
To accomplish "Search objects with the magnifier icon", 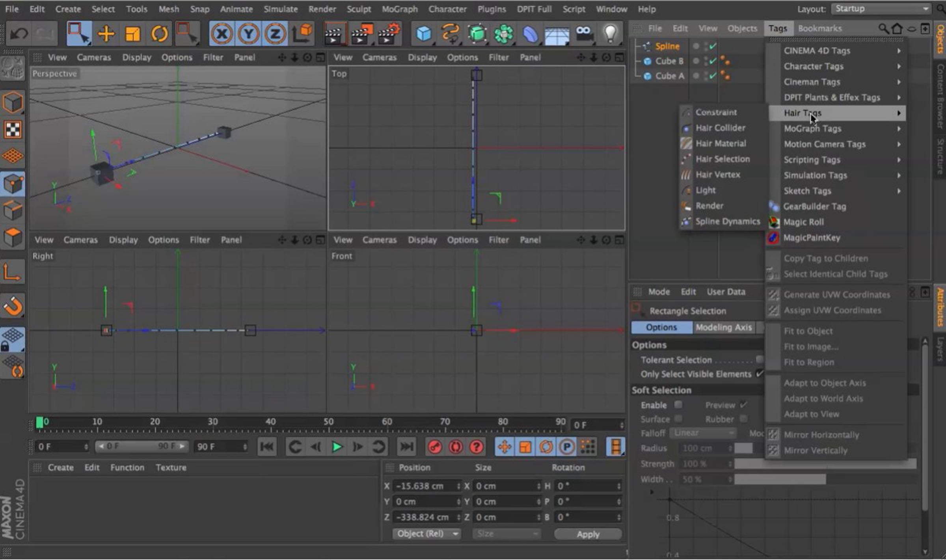I will click(883, 28).
